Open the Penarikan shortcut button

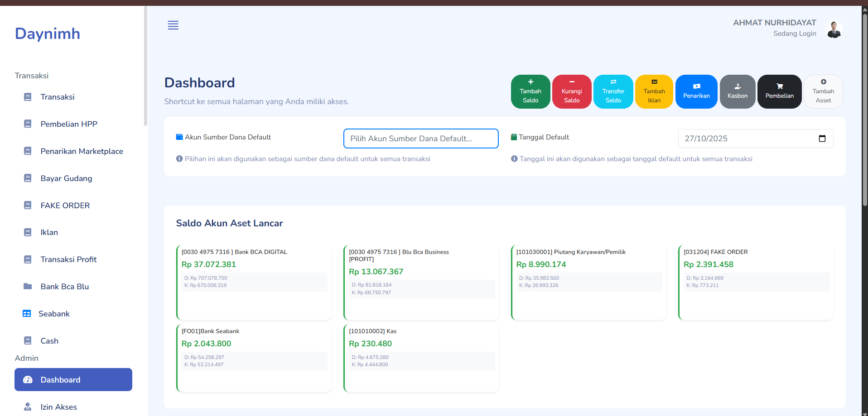[x=696, y=91]
